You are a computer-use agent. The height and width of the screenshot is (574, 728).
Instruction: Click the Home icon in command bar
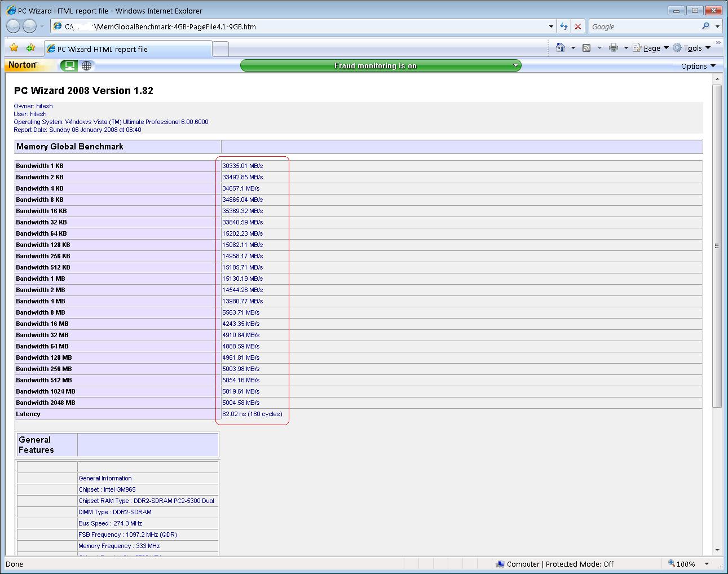point(561,48)
